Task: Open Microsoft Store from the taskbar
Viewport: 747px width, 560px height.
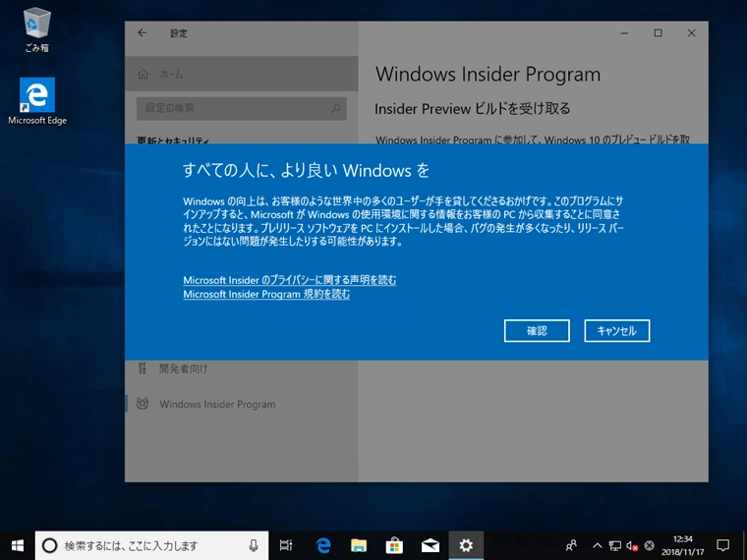Action: tap(394, 545)
